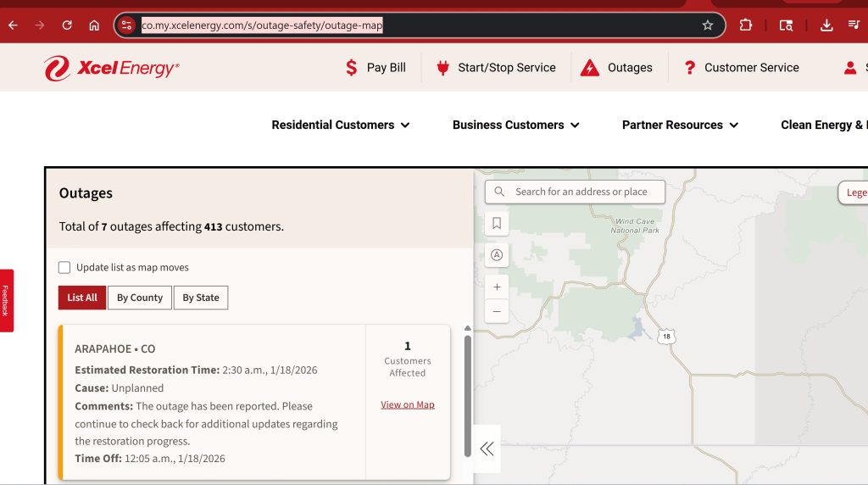The height and width of the screenshot is (485, 868).
Task: Select the List All filter
Action: click(x=82, y=298)
